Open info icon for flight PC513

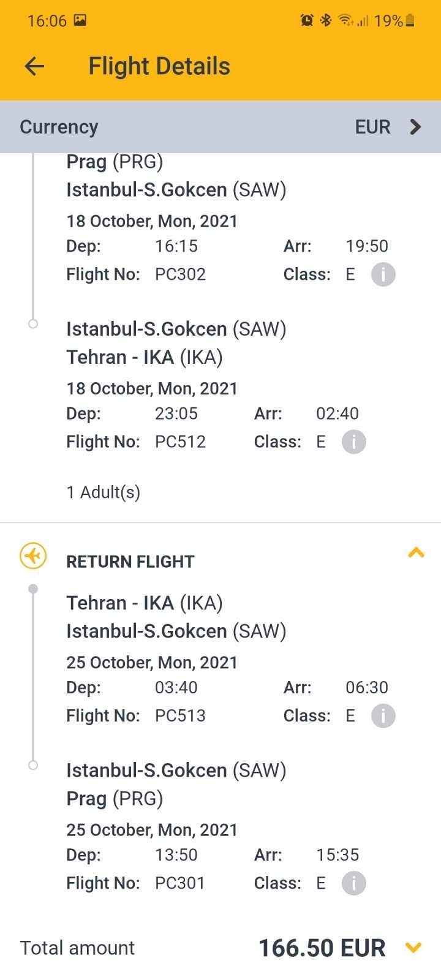pos(383,715)
